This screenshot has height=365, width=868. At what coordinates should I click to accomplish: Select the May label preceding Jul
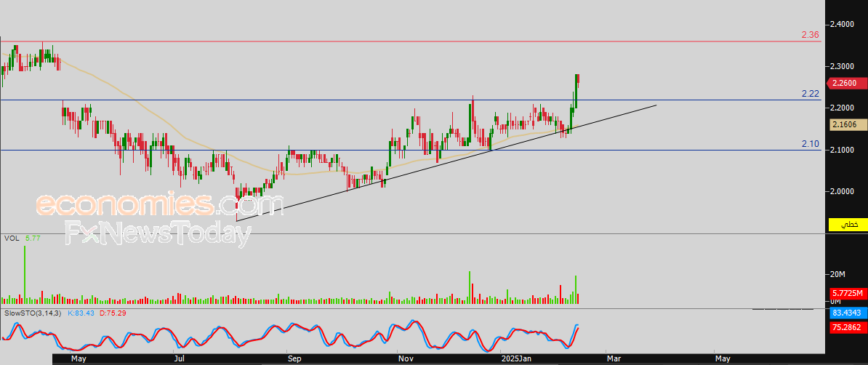point(78,359)
